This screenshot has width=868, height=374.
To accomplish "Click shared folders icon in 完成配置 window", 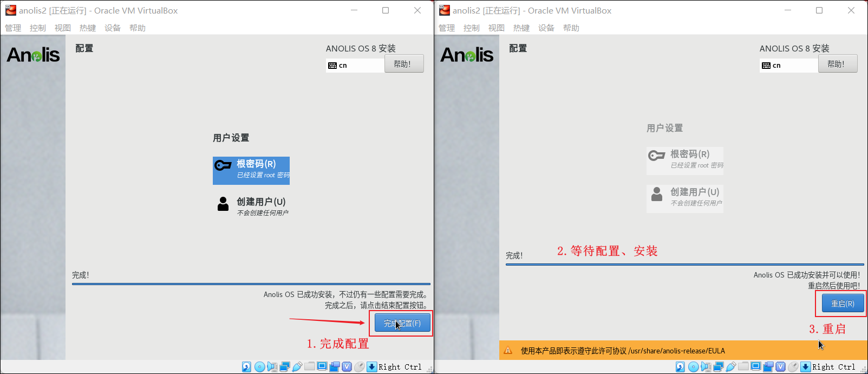I will pyautogui.click(x=310, y=366).
